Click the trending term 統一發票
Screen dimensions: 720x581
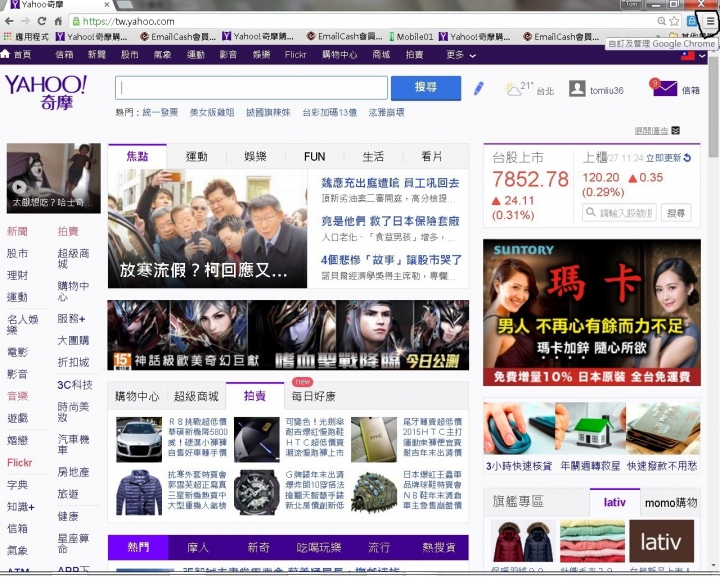coord(160,112)
